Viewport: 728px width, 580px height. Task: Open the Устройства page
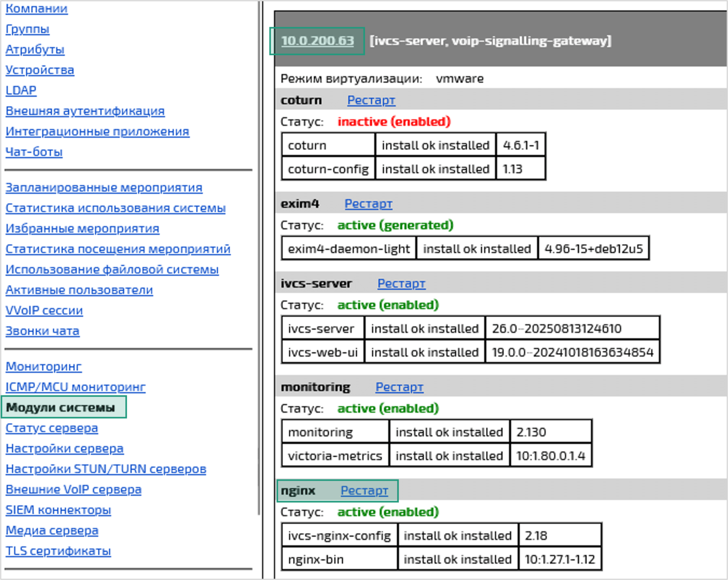[40, 70]
